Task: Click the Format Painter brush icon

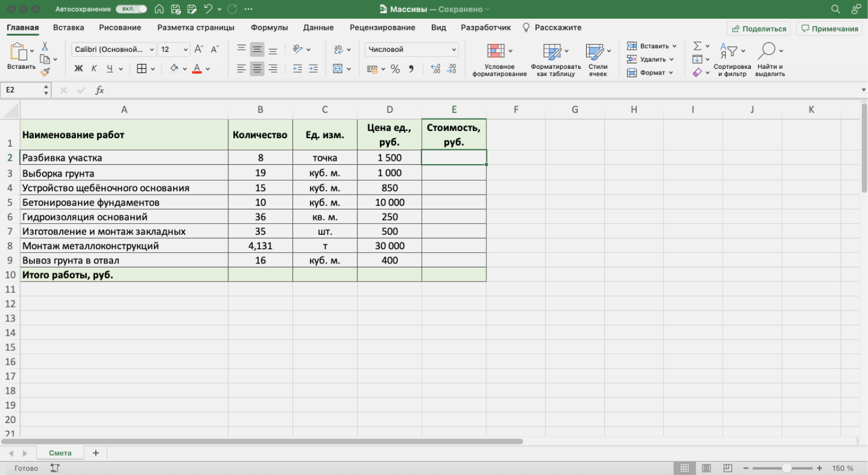Action: [45, 72]
